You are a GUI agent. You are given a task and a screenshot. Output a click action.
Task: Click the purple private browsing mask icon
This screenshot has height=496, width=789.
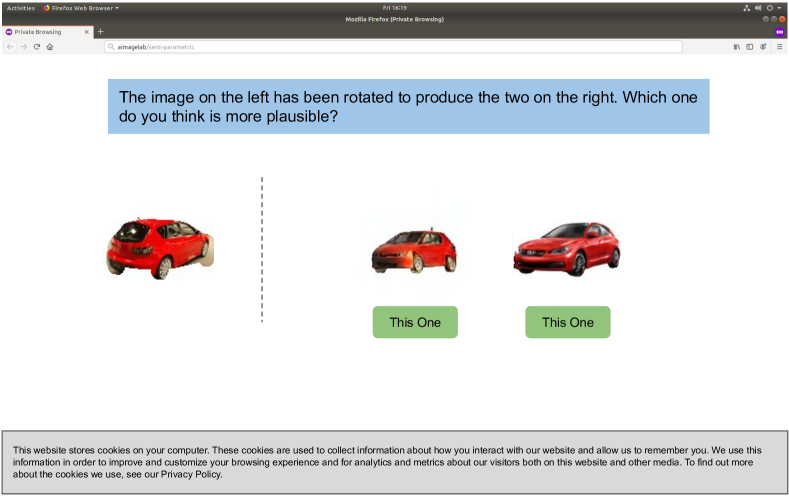point(779,32)
